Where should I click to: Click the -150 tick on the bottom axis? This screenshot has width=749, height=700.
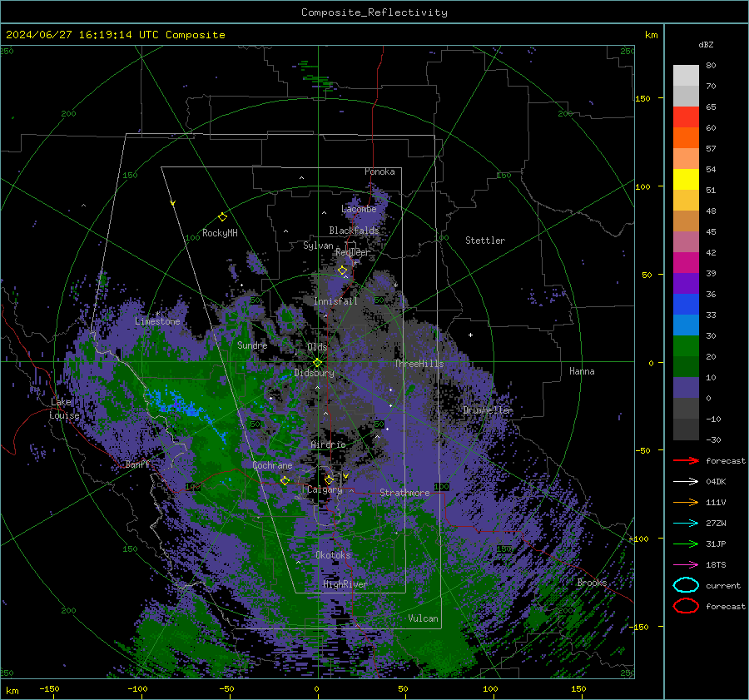(49, 688)
